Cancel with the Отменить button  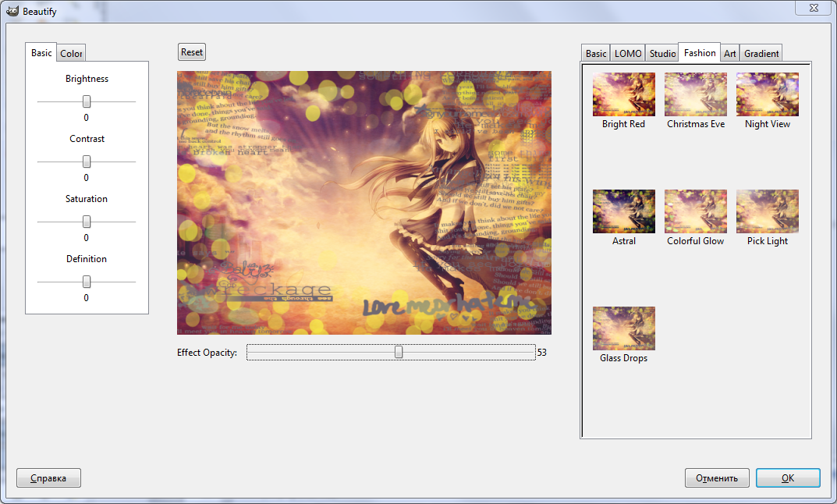(717, 477)
